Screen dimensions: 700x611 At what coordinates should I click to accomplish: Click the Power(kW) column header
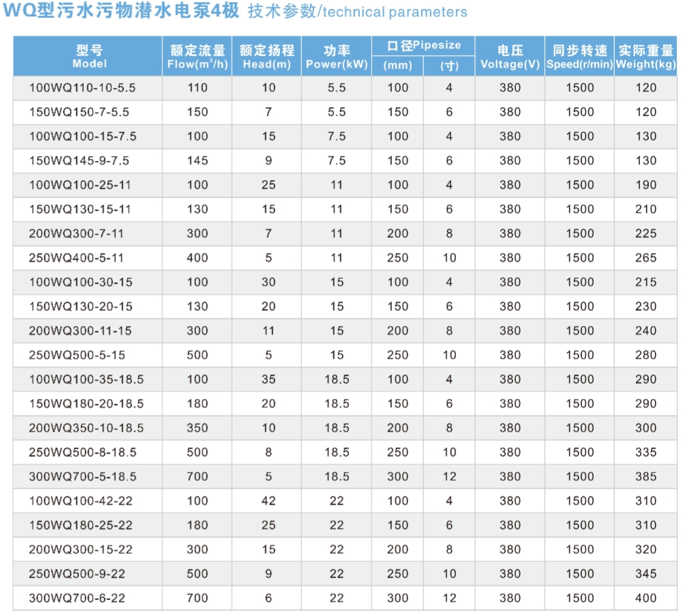[337, 57]
